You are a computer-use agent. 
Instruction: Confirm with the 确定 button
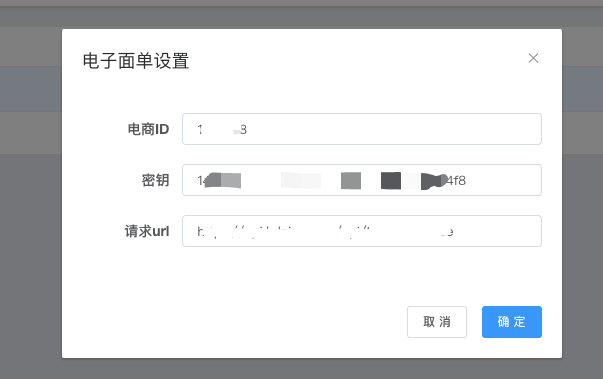tap(512, 322)
